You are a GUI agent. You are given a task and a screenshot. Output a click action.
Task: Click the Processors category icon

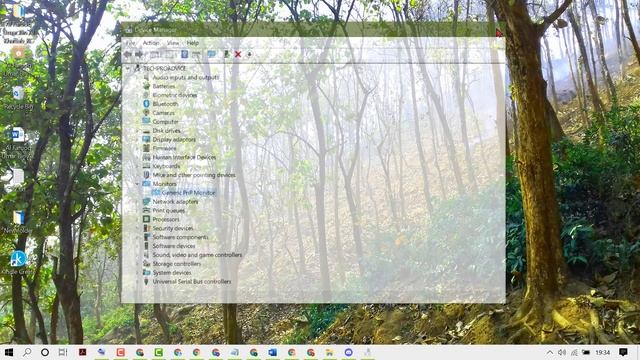click(146, 219)
